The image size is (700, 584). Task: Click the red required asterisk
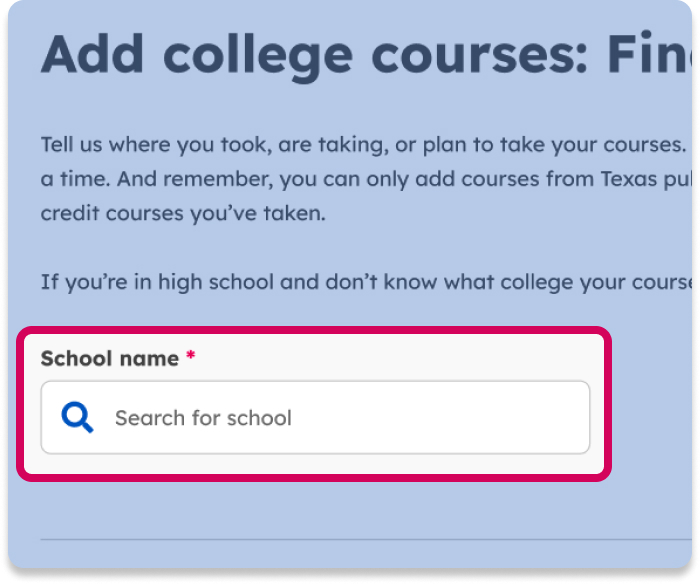[x=190, y=357]
